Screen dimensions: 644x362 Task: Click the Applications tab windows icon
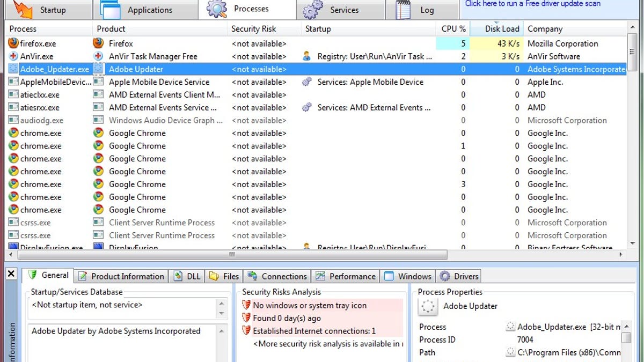pyautogui.click(x=111, y=10)
